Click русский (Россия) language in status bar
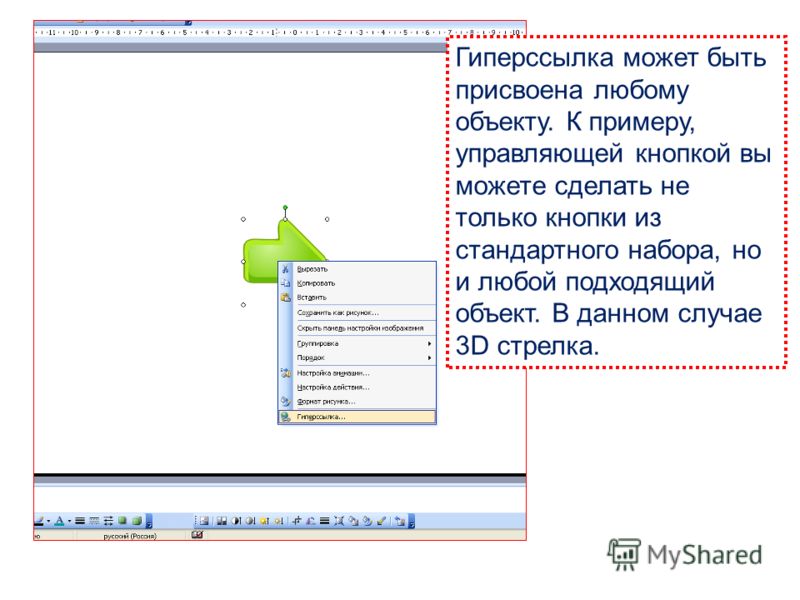The width and height of the screenshot is (800, 600). [x=130, y=536]
